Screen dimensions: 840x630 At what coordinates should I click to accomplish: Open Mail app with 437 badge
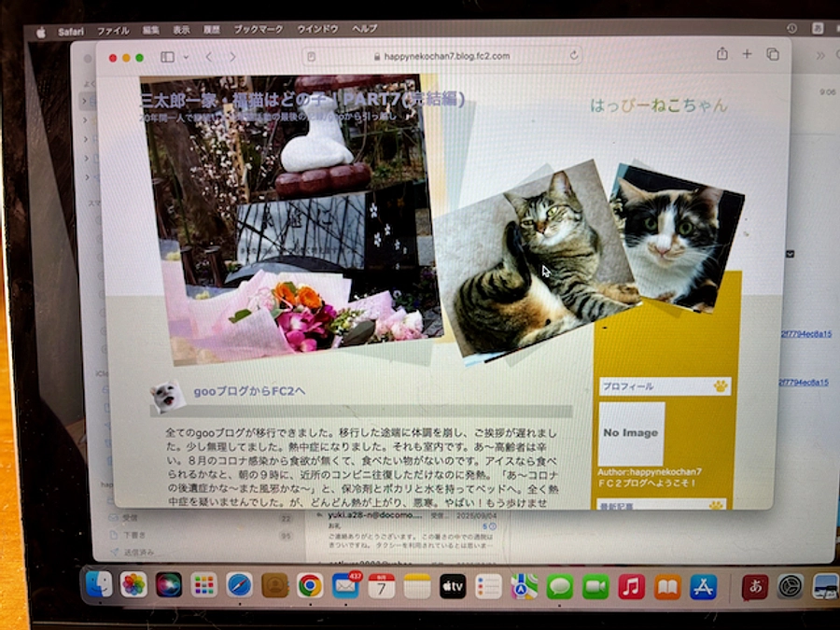[345, 586]
